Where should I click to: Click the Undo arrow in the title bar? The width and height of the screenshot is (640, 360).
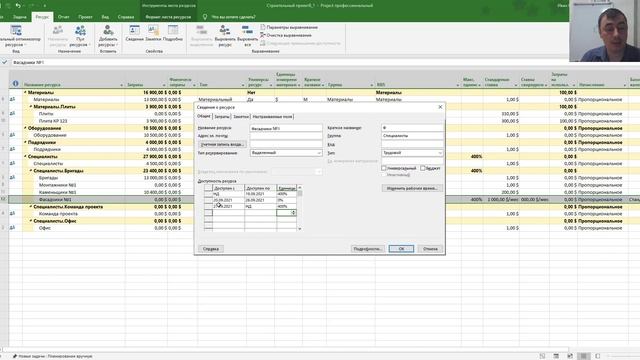coord(18,6)
